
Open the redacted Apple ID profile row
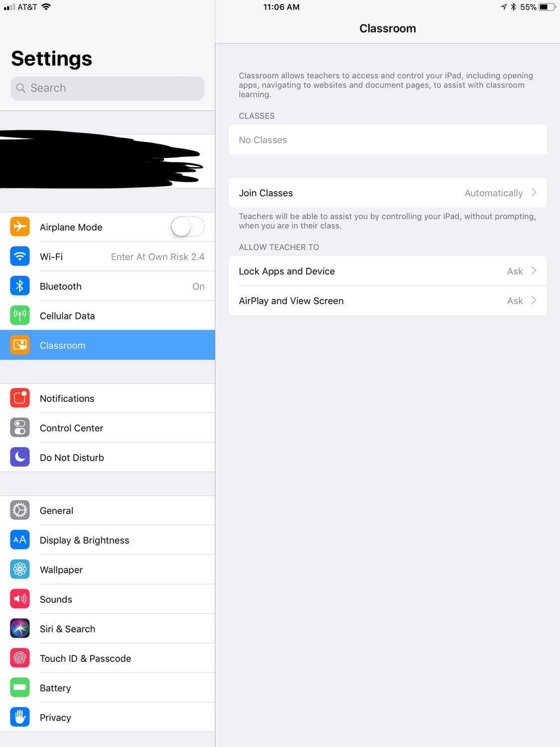108,161
